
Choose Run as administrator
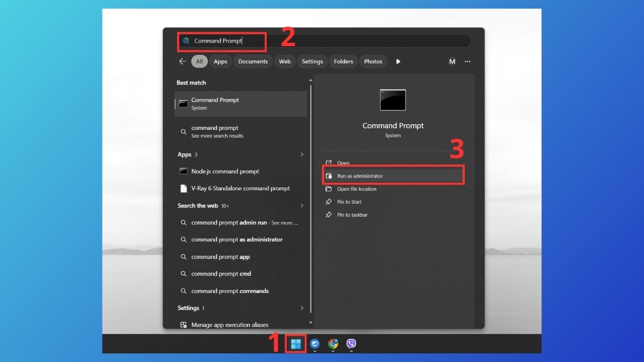(393, 176)
